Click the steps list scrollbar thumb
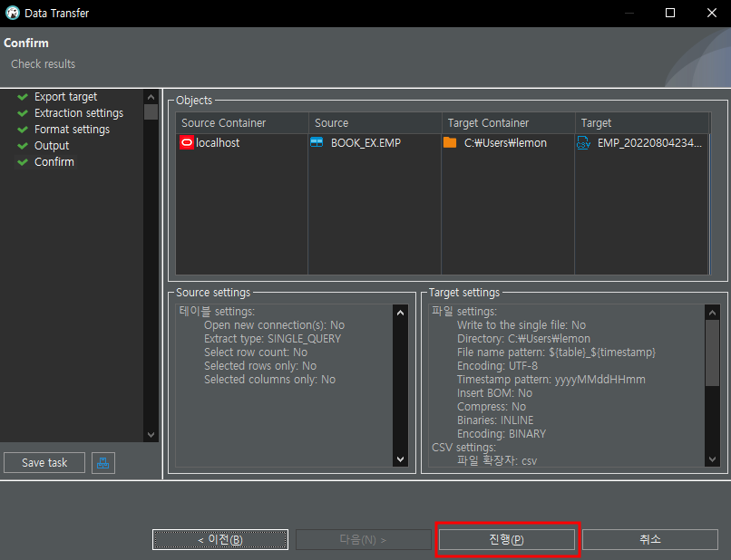This screenshot has height=560, width=731. tap(151, 112)
